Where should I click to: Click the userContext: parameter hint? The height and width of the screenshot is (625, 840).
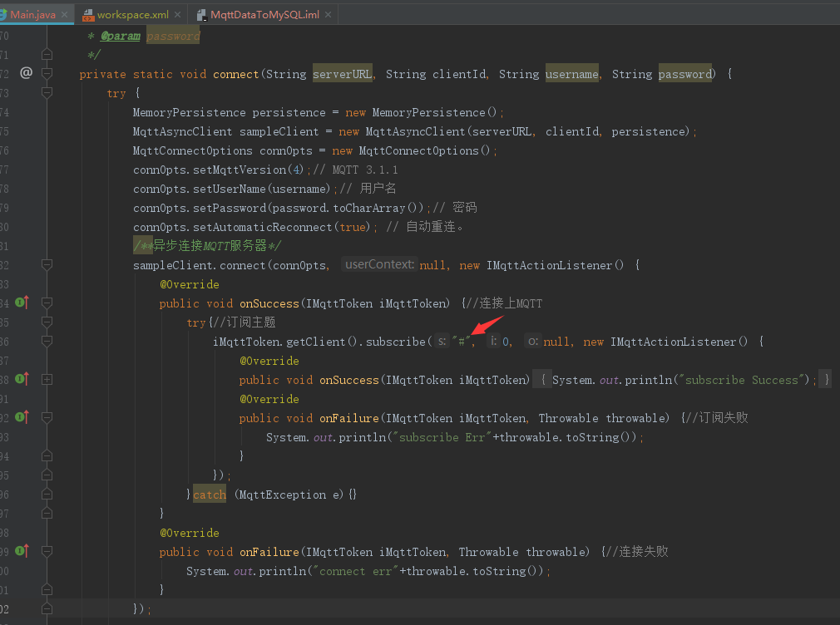point(379,264)
